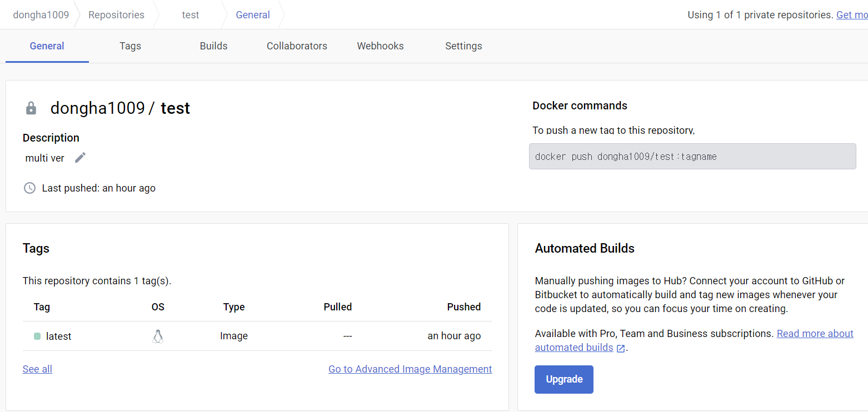Image resolution: width=868 pixels, height=412 pixels.
Task: Click the 'Image' type cell
Action: [234, 336]
